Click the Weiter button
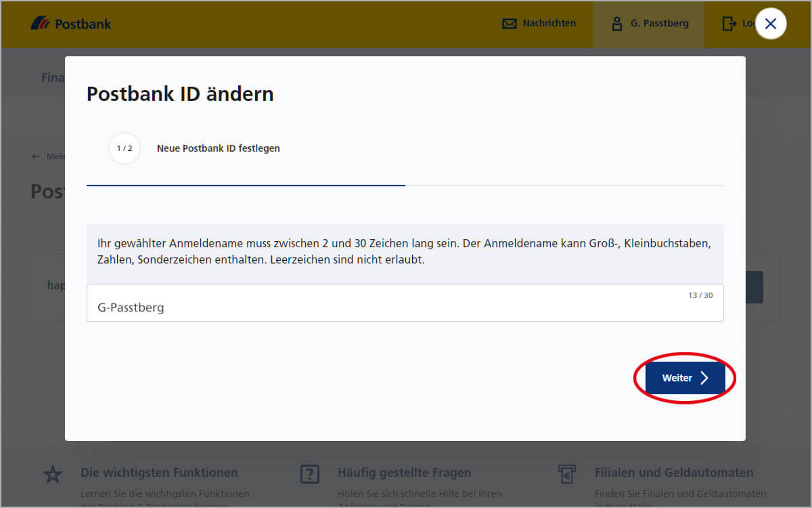 (685, 378)
